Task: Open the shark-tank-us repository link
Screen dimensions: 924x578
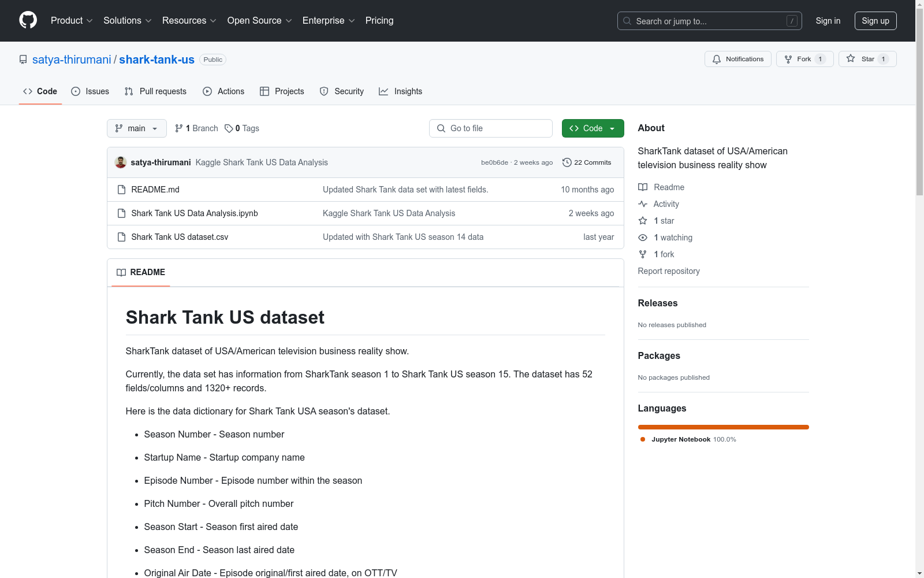Action: (x=157, y=60)
